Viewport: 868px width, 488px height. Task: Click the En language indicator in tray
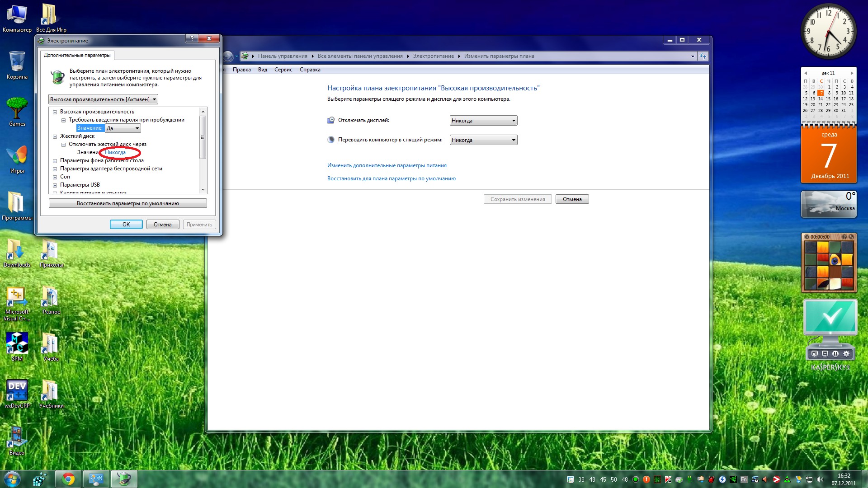[744, 479]
